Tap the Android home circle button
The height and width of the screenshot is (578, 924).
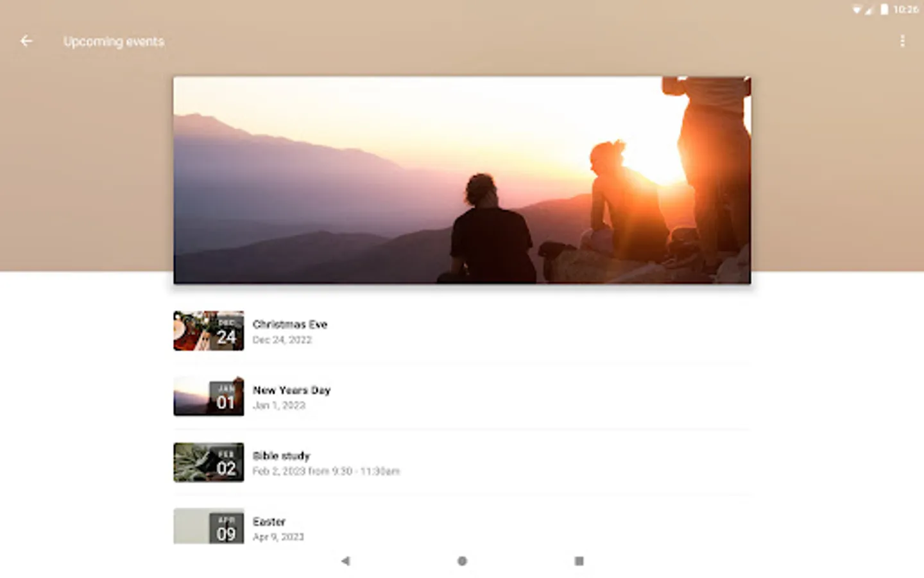462,561
